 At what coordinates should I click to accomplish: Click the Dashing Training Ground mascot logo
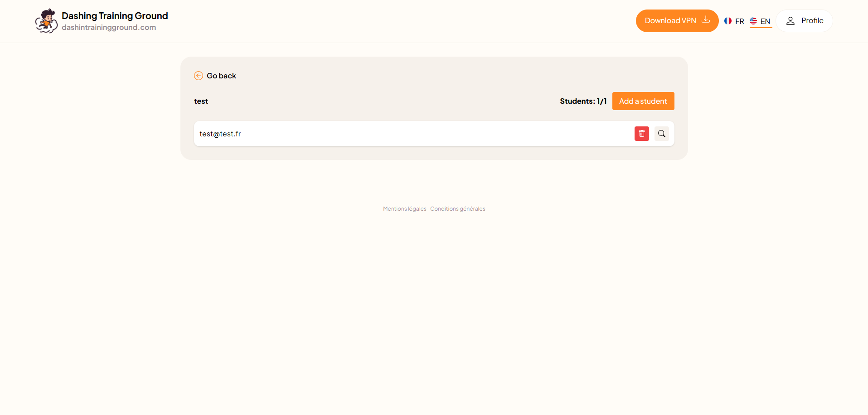pos(46,21)
